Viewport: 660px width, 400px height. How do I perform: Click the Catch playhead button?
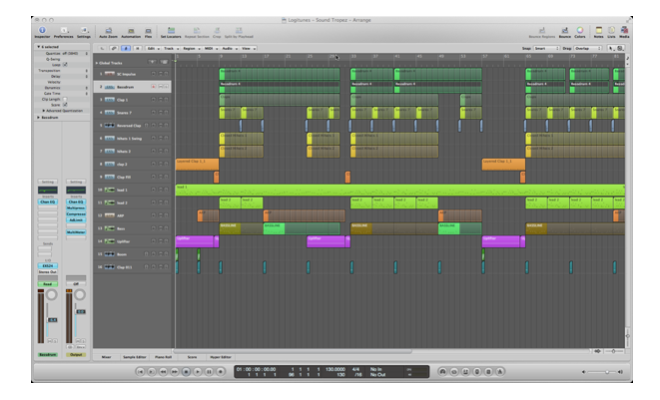125,48
